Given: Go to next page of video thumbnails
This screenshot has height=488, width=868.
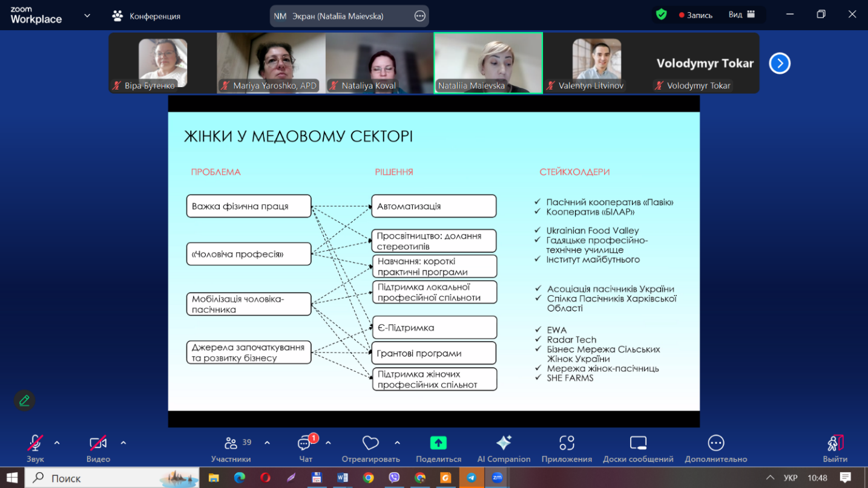Looking at the screenshot, I should pyautogui.click(x=780, y=63).
